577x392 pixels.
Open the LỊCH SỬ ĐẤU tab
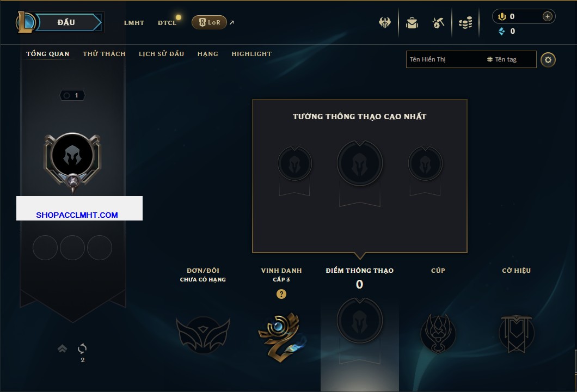(x=161, y=54)
